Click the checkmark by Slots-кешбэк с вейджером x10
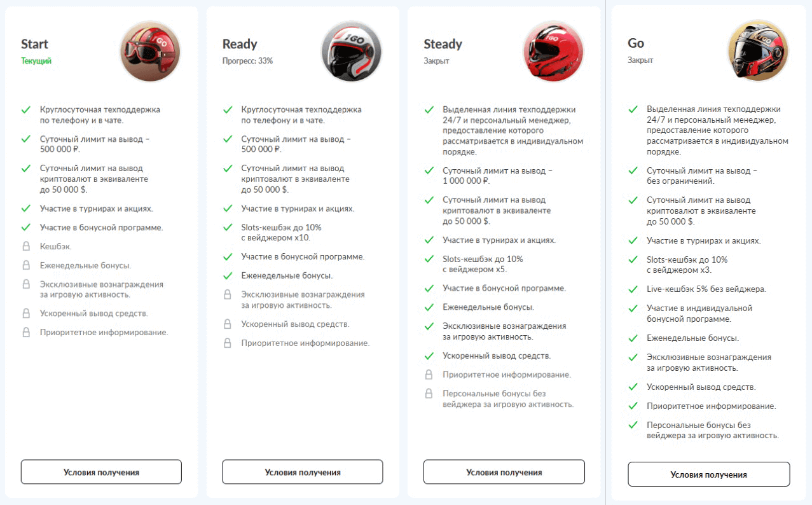The width and height of the screenshot is (812, 505). point(227,228)
